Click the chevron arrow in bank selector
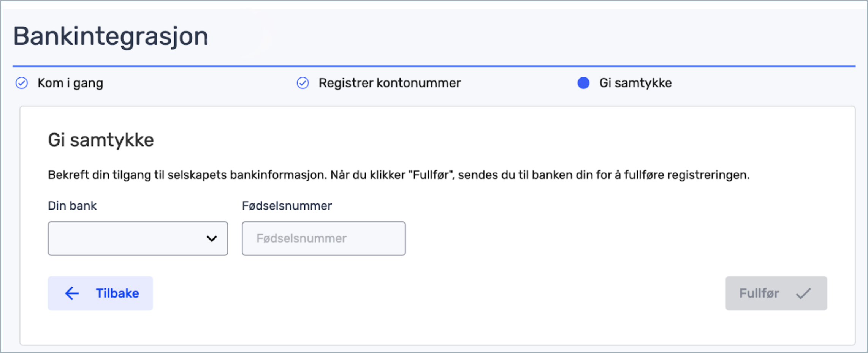Image resolution: width=868 pixels, height=353 pixels. click(212, 238)
